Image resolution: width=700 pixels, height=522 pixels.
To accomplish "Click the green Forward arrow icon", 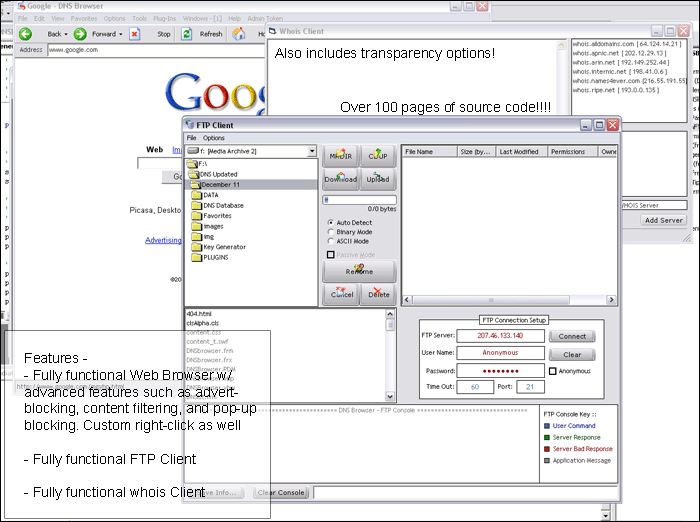I will pos(80,33).
